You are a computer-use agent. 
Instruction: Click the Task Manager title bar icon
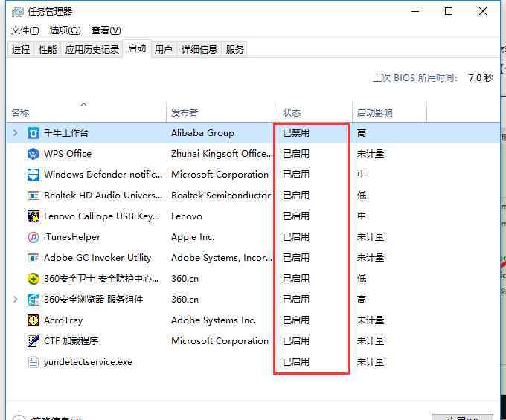click(17, 12)
